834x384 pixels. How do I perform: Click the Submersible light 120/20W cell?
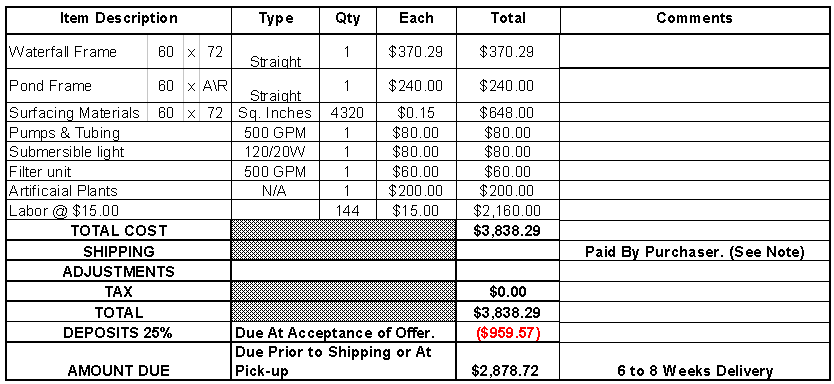[x=276, y=152]
